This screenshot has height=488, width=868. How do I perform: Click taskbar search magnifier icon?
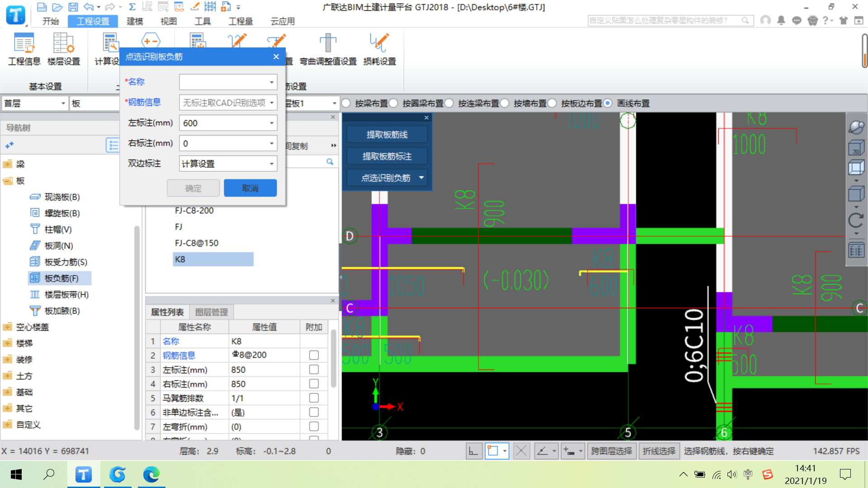coord(49,474)
